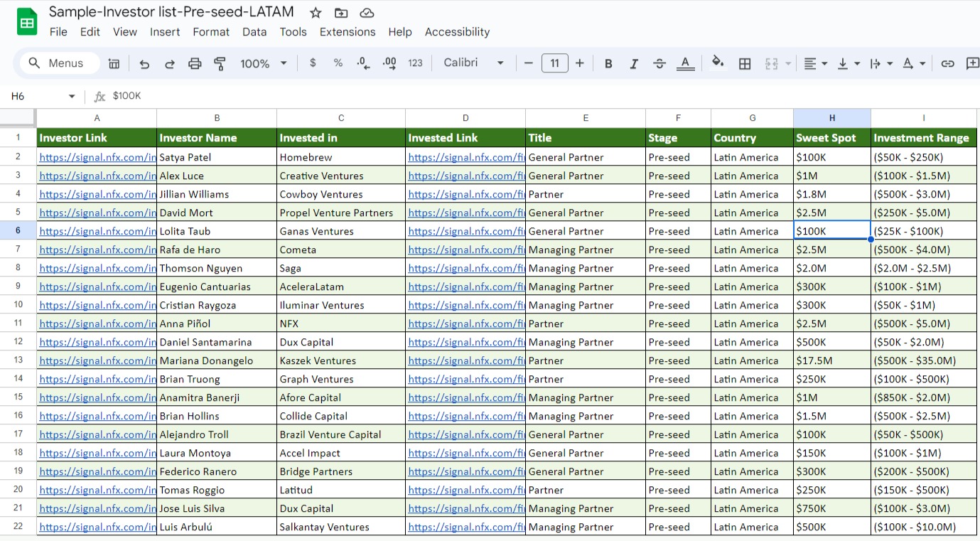Print the spreadsheet via printer icon
980x541 pixels.
[195, 63]
